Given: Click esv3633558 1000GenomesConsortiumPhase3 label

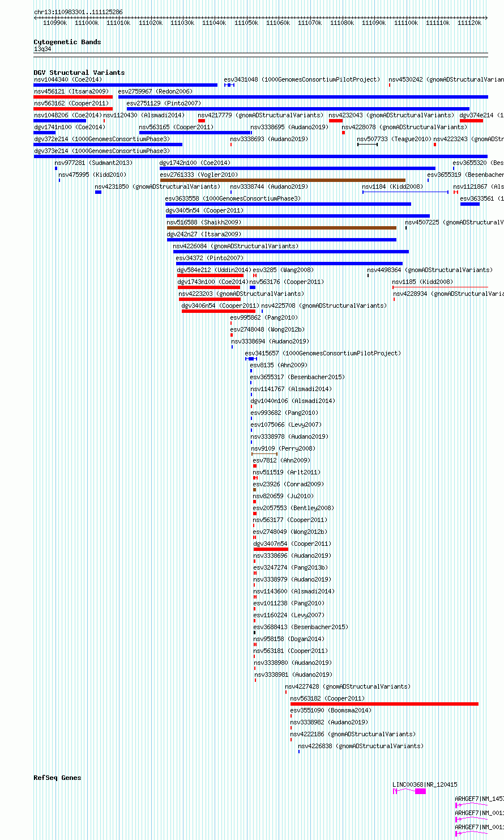Looking at the screenshot, I should point(233,198).
